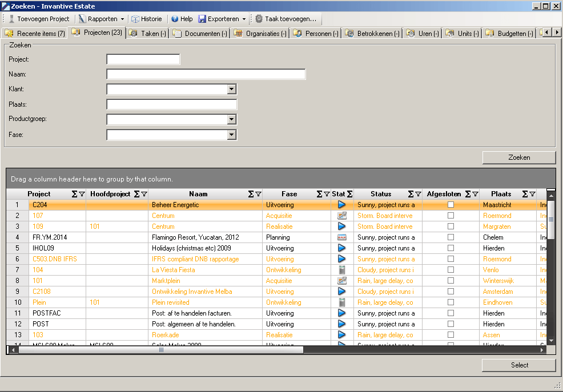
Task: Open Help from the toolbar
Action: coord(182,19)
